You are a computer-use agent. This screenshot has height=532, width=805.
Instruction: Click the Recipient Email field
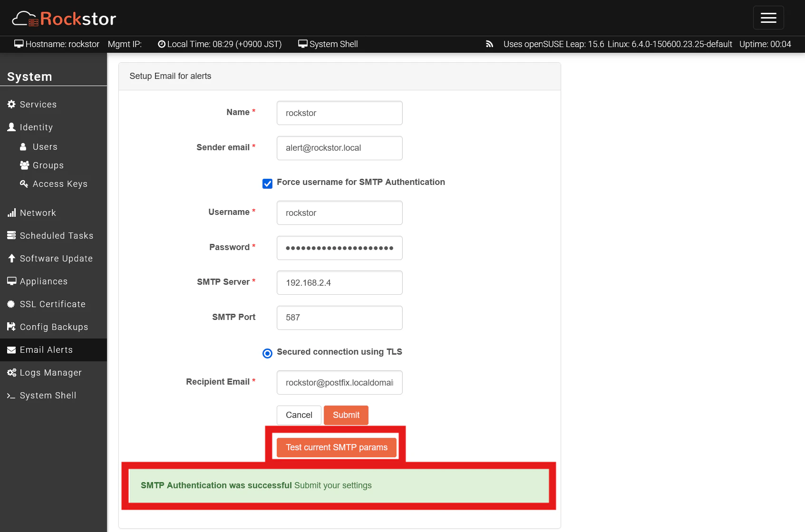pos(339,382)
